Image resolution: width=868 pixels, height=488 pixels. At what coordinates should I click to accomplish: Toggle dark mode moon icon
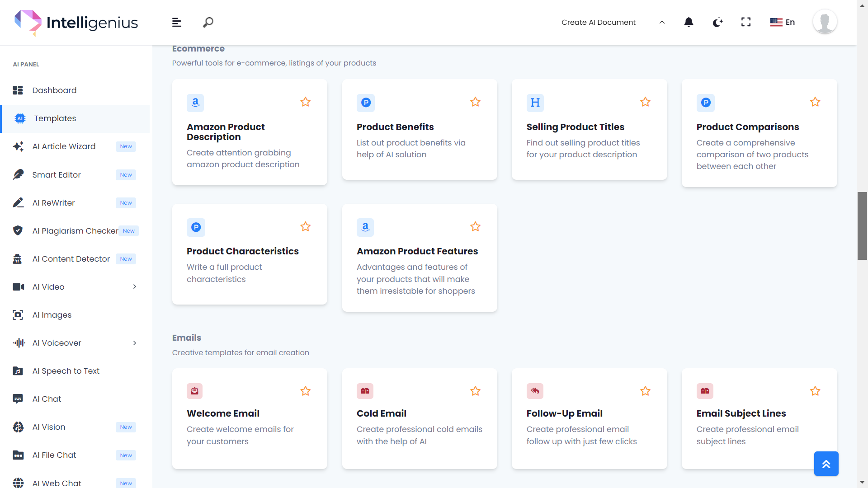tap(717, 22)
